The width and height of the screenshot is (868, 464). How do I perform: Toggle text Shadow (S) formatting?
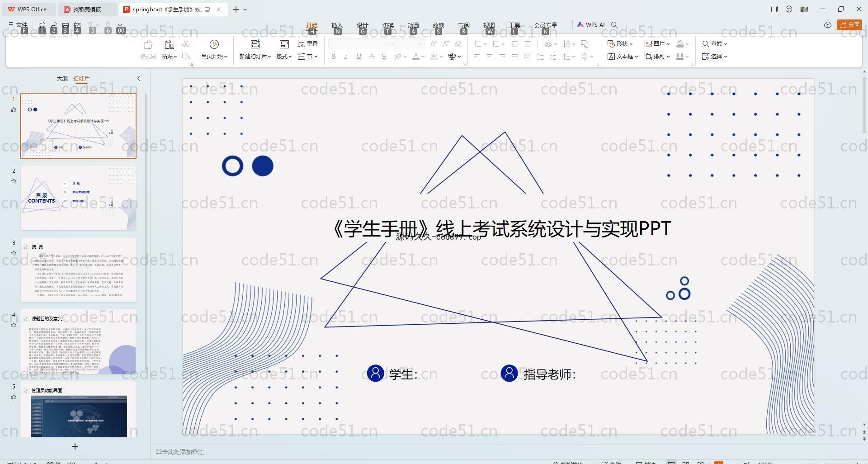coord(384,57)
